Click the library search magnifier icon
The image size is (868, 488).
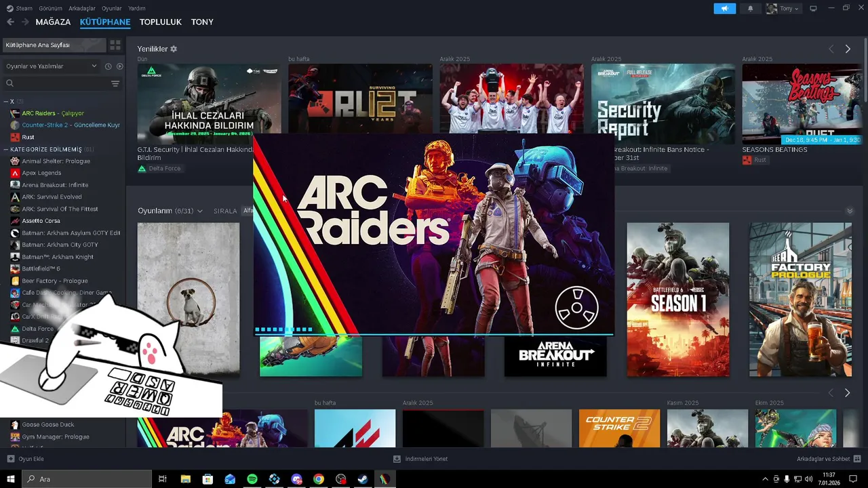[9, 83]
